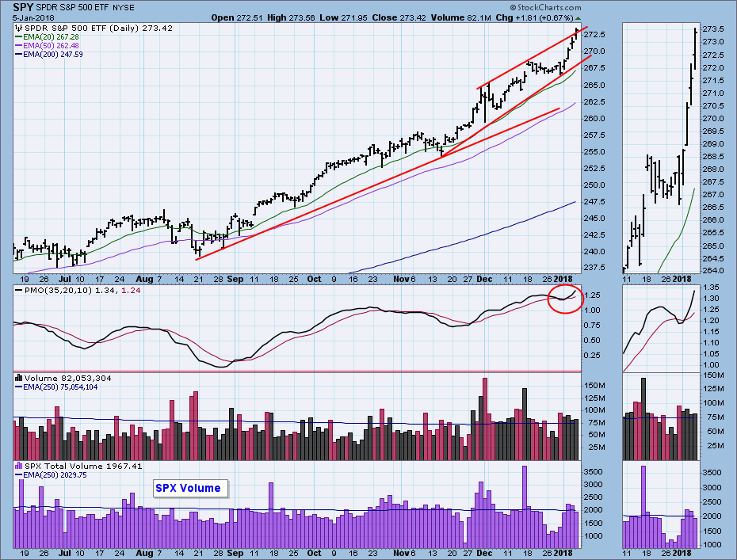Click the EMA(200) 247.59 legend entry
The height and width of the screenshot is (560, 737).
pyautogui.click(x=52, y=55)
